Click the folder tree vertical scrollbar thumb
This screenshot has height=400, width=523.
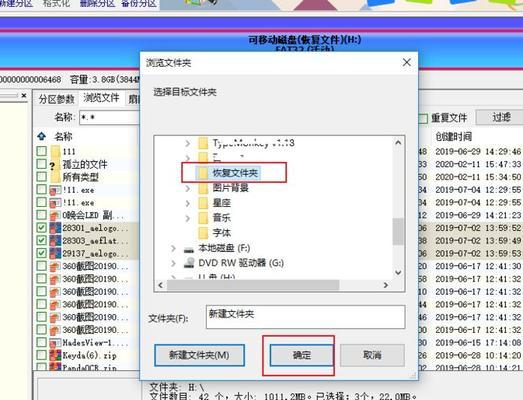tap(398, 232)
